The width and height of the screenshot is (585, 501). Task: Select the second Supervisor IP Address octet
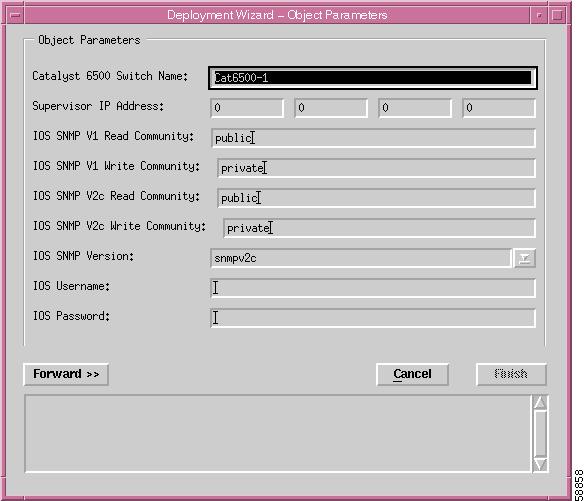pos(331,108)
